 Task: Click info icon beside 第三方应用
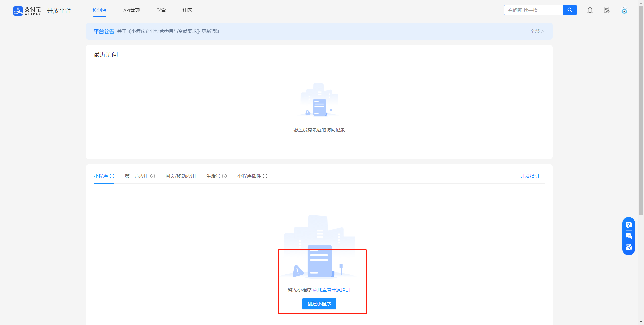tap(153, 176)
